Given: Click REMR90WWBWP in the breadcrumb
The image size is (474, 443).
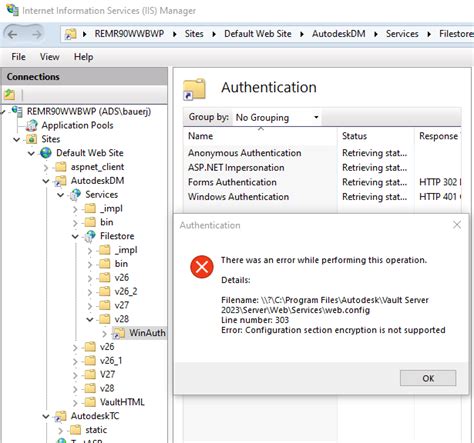Looking at the screenshot, I should (x=129, y=34).
